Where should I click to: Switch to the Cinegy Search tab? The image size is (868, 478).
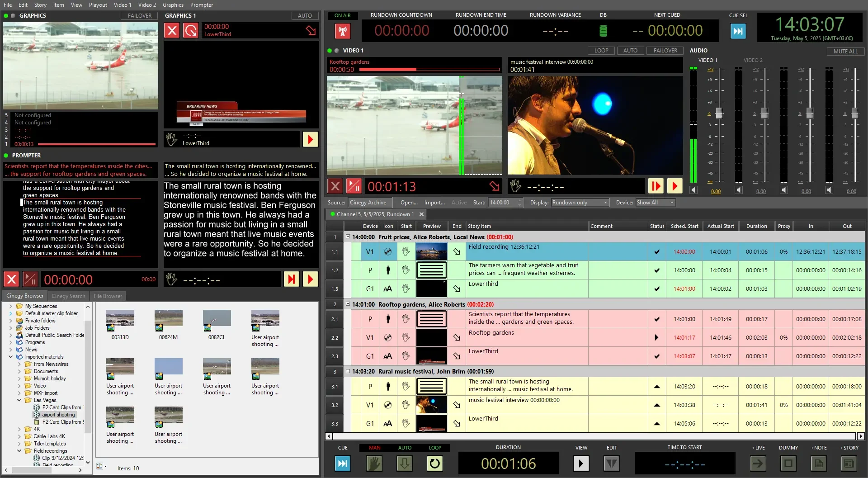point(68,296)
